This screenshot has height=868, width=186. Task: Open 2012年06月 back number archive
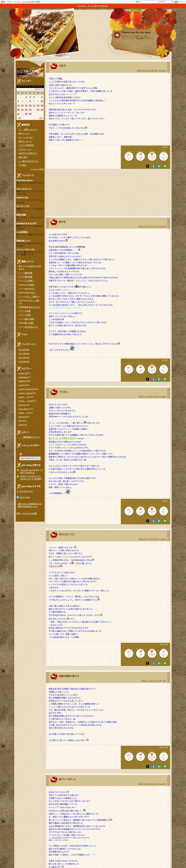click(24, 350)
